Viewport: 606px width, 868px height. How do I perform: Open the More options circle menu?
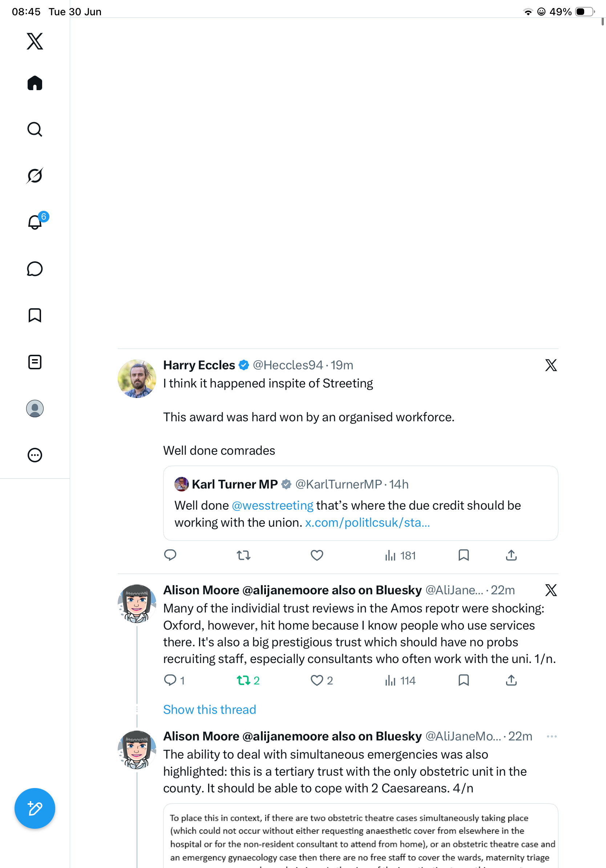tap(35, 455)
